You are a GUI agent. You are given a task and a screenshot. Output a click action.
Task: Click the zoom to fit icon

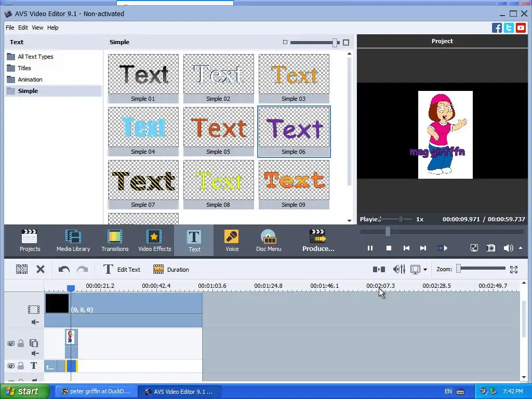point(514,270)
